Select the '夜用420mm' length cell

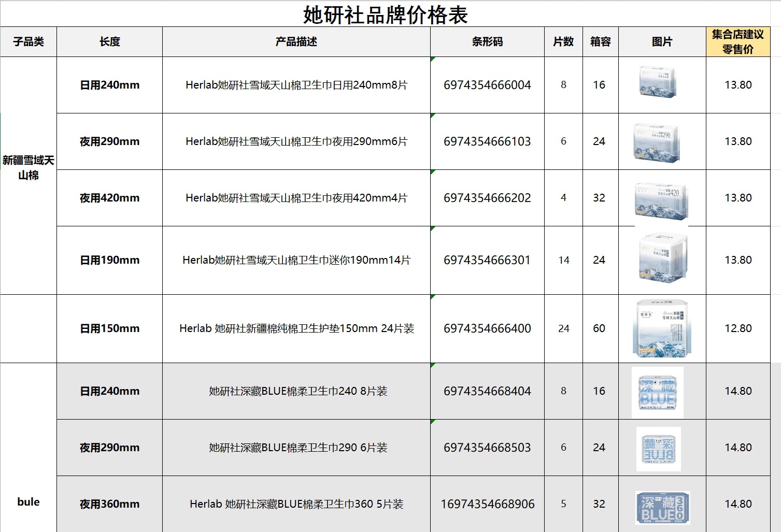[109, 198]
